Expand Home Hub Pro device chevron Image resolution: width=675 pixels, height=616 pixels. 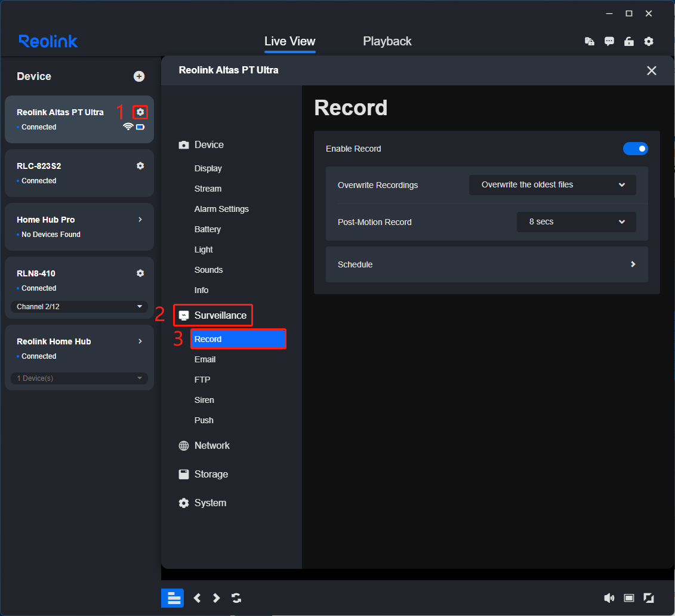tap(140, 220)
